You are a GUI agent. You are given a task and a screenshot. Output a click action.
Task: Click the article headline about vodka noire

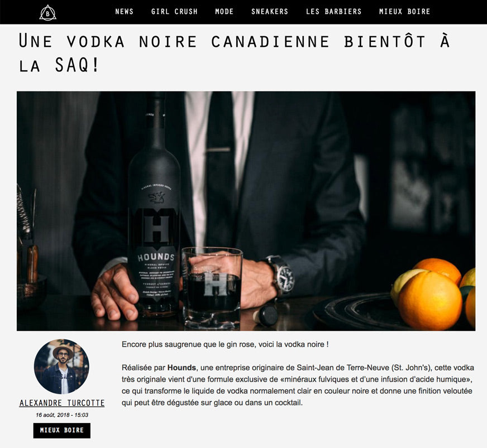click(234, 53)
